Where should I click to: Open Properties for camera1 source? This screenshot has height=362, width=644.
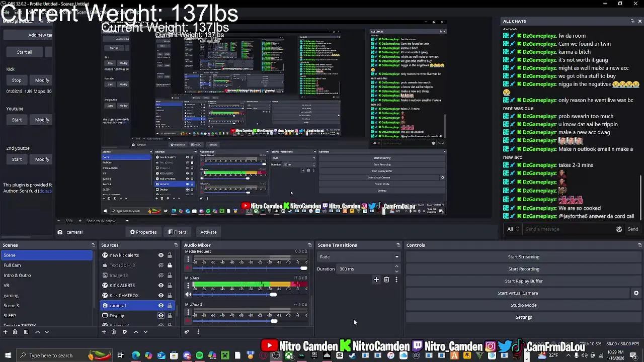point(143,232)
